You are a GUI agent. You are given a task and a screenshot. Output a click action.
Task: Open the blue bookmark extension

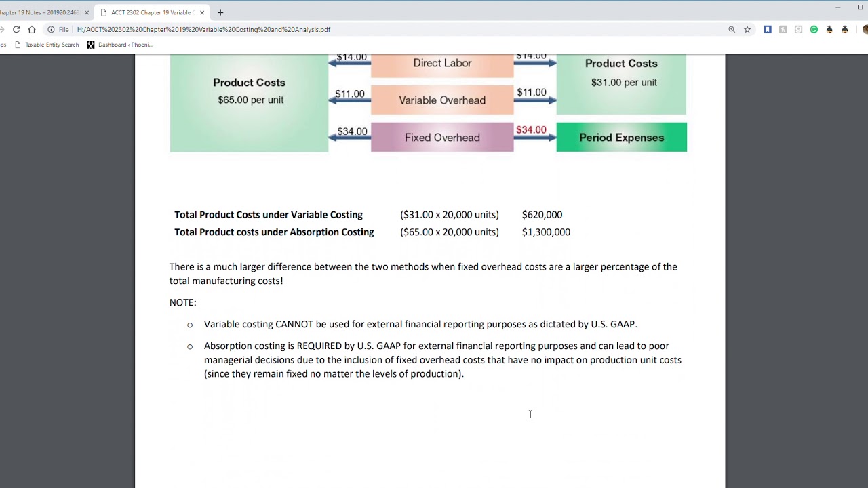click(x=768, y=30)
